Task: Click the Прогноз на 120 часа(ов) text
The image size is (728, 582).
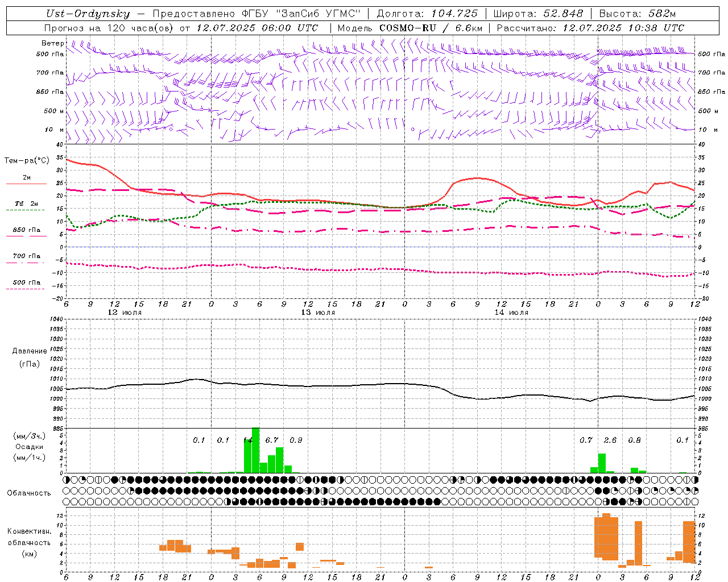Action: (110, 27)
